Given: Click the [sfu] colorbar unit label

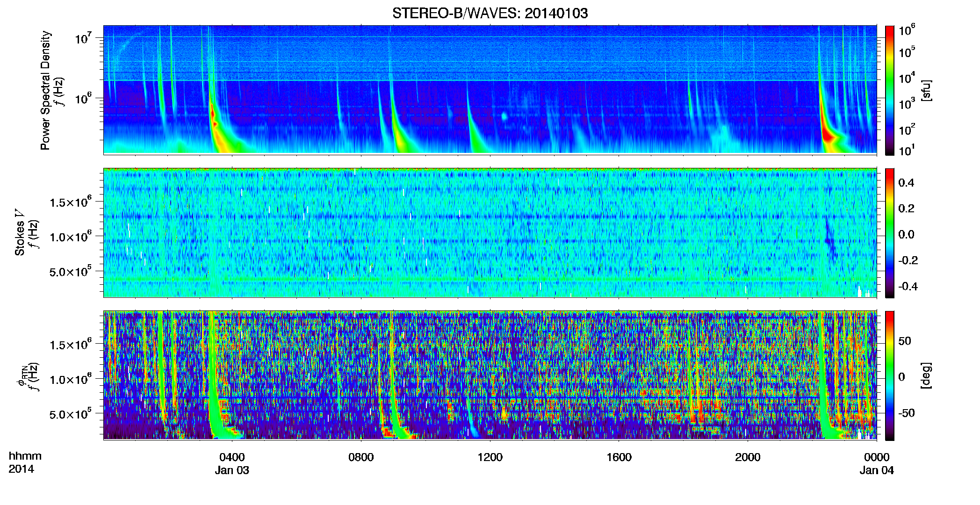Looking at the screenshot, I should click(x=926, y=90).
